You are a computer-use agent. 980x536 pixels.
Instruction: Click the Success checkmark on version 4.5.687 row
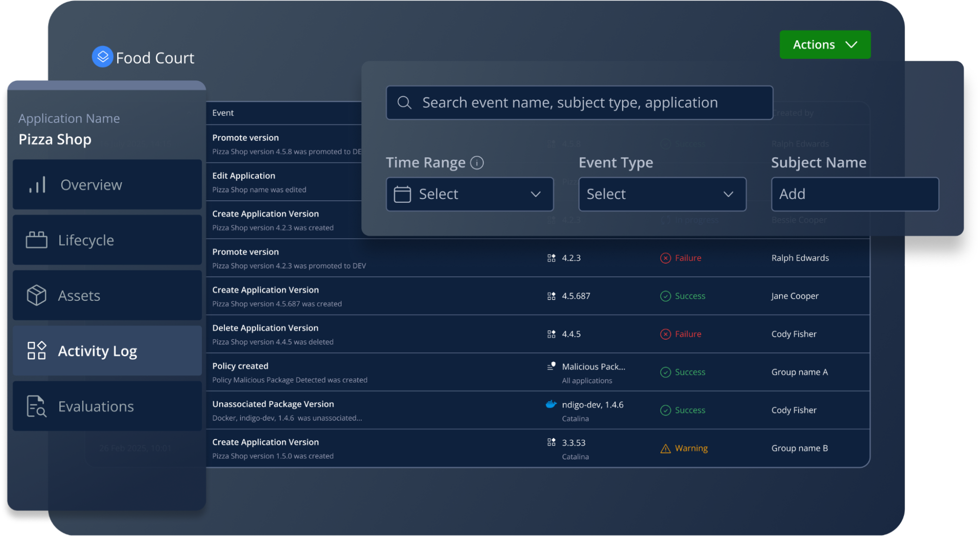[665, 296]
